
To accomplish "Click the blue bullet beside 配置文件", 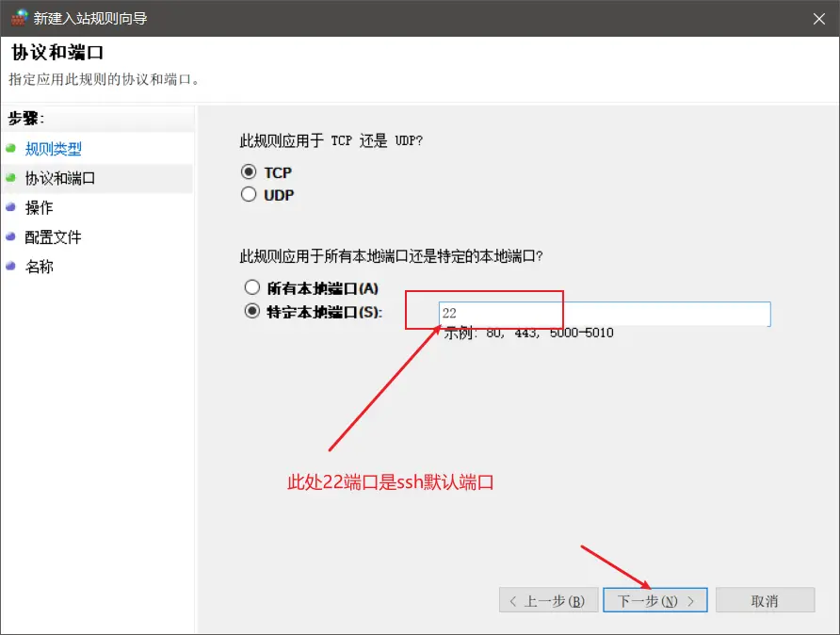I will coord(10,236).
